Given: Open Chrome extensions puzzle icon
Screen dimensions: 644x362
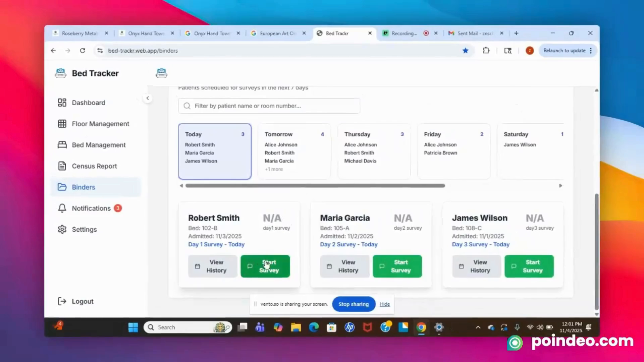Looking at the screenshot, I should click(486, 51).
